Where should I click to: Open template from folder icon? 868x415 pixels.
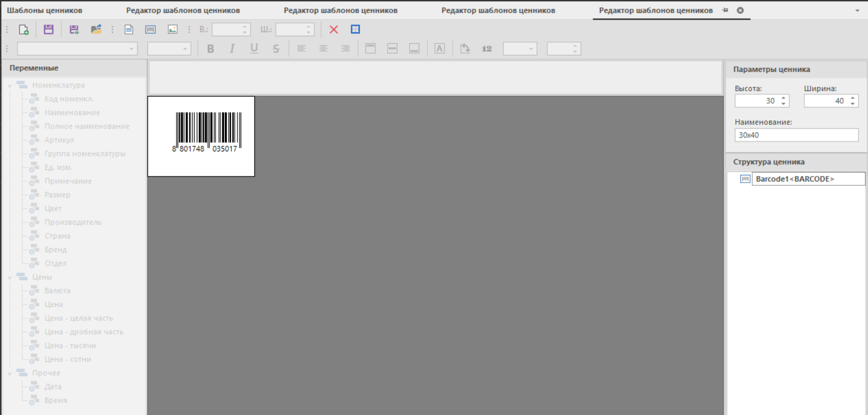96,30
